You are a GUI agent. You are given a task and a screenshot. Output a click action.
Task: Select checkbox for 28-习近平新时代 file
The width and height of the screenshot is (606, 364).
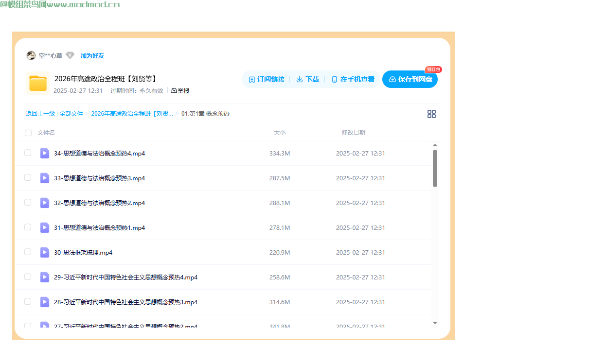[x=28, y=301]
